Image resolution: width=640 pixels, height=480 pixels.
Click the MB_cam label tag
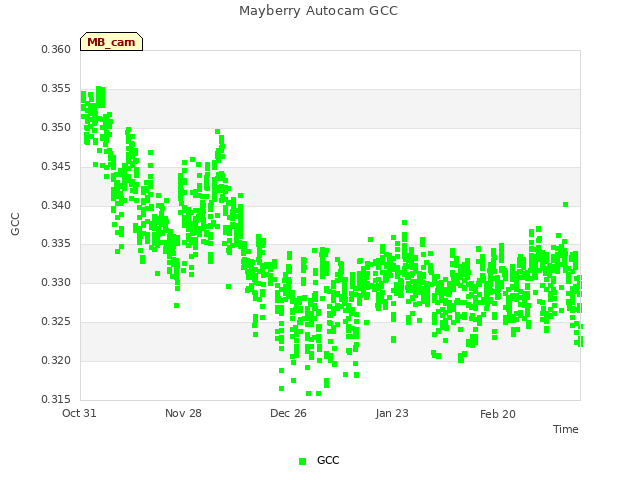(111, 42)
